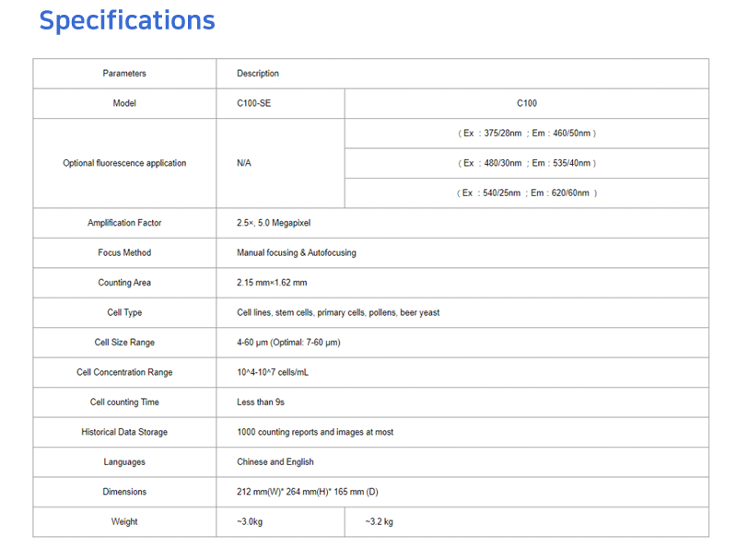Select Optional fluorescence application label
Screen dimensions: 737x560
pyautogui.click(x=124, y=163)
